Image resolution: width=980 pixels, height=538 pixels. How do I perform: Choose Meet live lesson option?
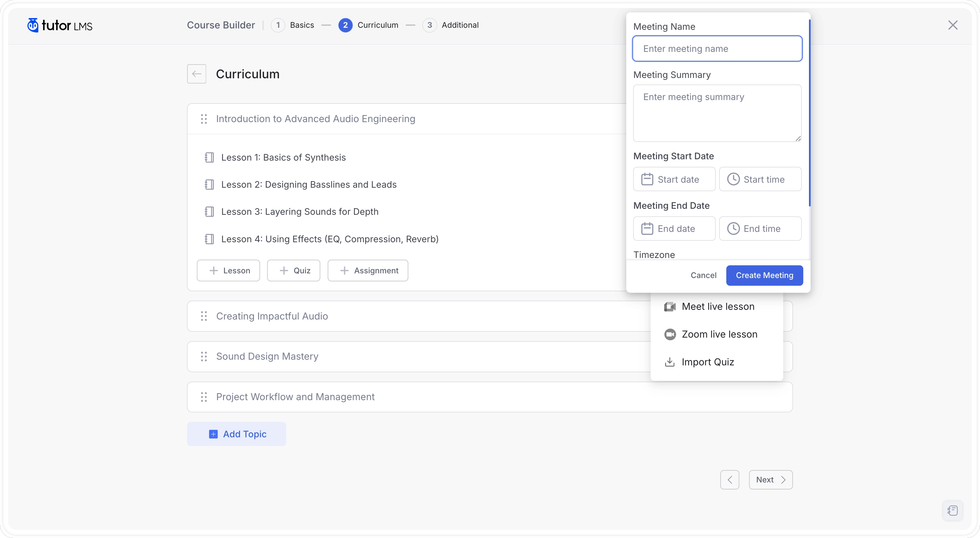pos(717,306)
